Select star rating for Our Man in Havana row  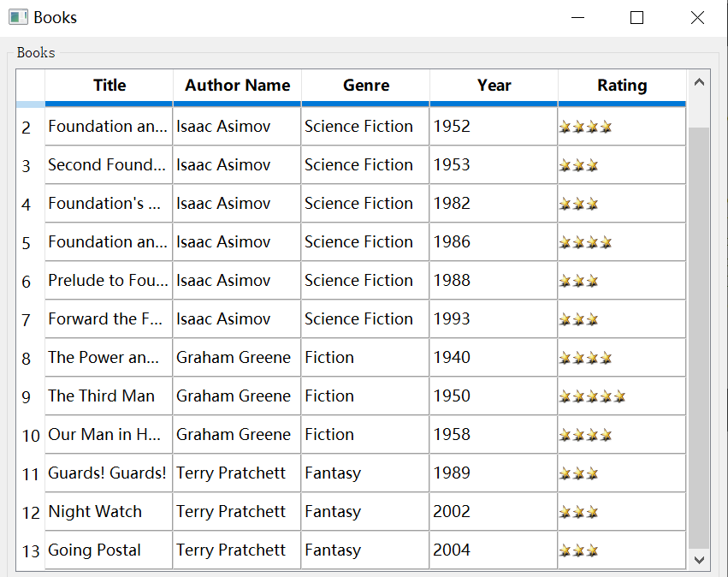(586, 435)
